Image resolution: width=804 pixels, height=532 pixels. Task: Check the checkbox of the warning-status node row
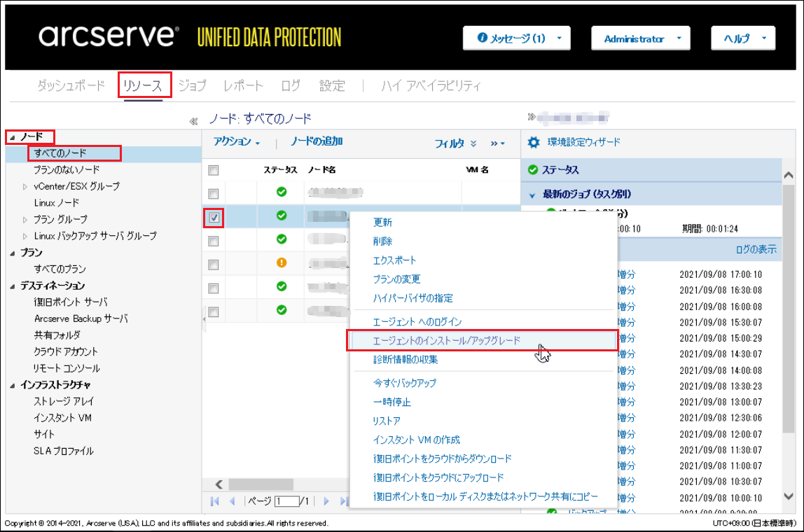[x=214, y=265]
